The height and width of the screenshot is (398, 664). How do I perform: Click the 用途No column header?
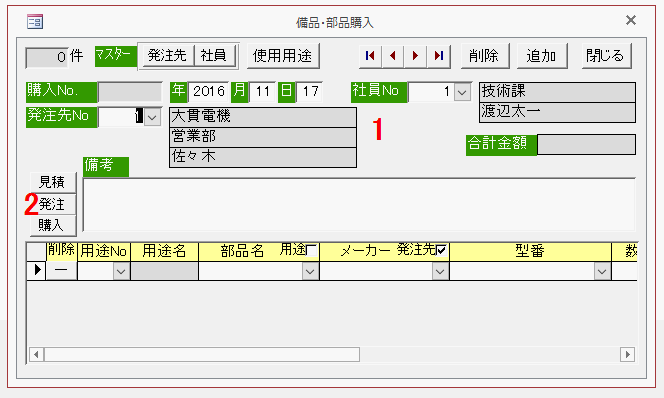point(104,252)
